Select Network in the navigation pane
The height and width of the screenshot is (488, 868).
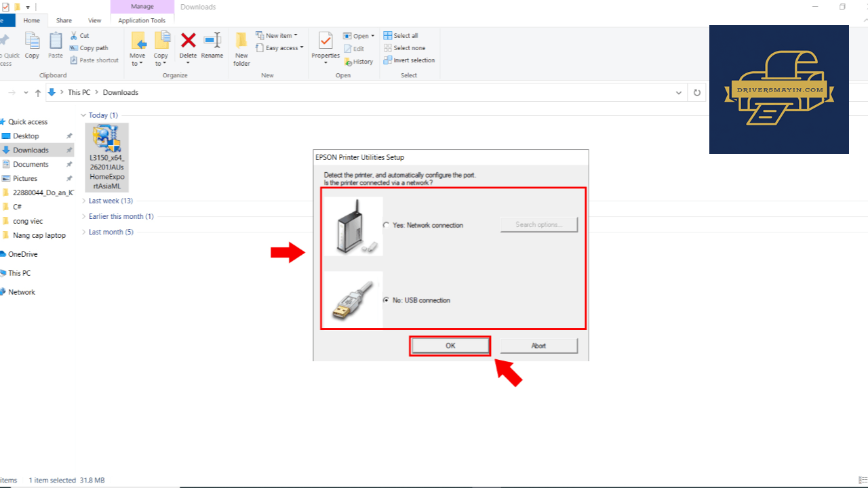(22, 292)
